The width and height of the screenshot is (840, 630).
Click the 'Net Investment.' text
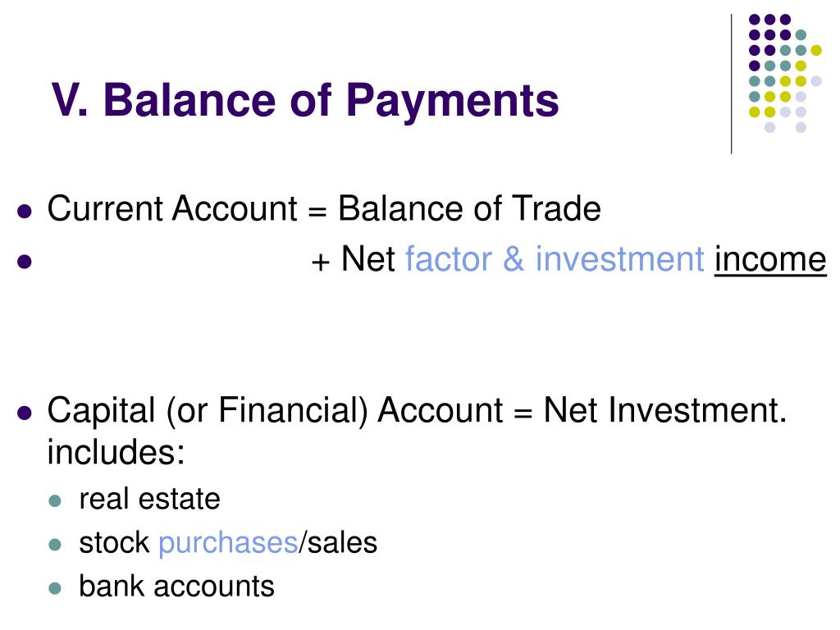pyautogui.click(x=664, y=410)
